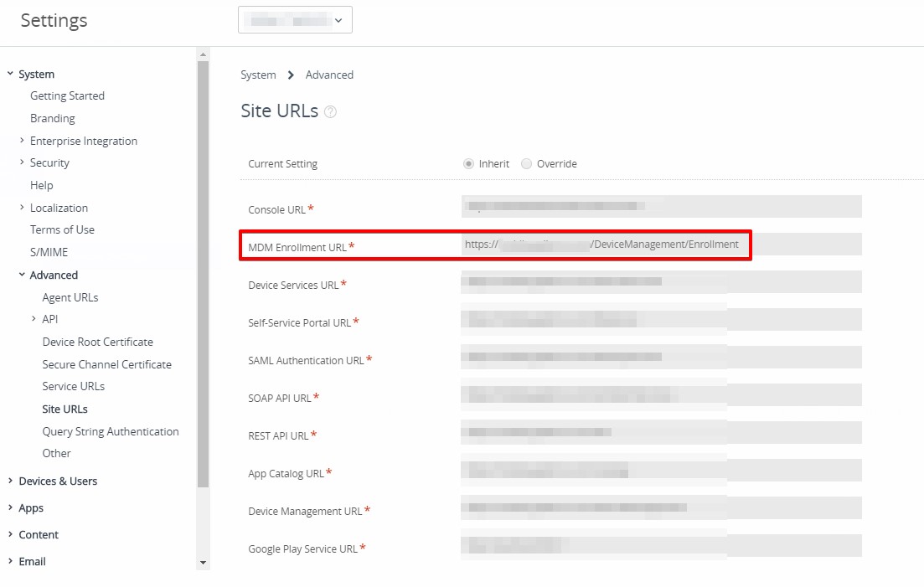Select the Inherit radio button
The width and height of the screenshot is (924, 587).
coord(468,164)
